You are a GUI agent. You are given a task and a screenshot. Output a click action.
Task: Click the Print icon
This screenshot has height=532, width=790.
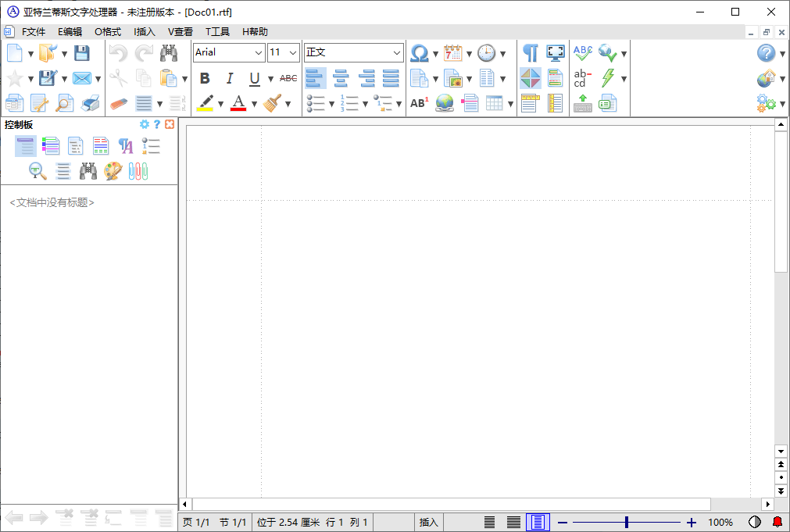tap(91, 103)
